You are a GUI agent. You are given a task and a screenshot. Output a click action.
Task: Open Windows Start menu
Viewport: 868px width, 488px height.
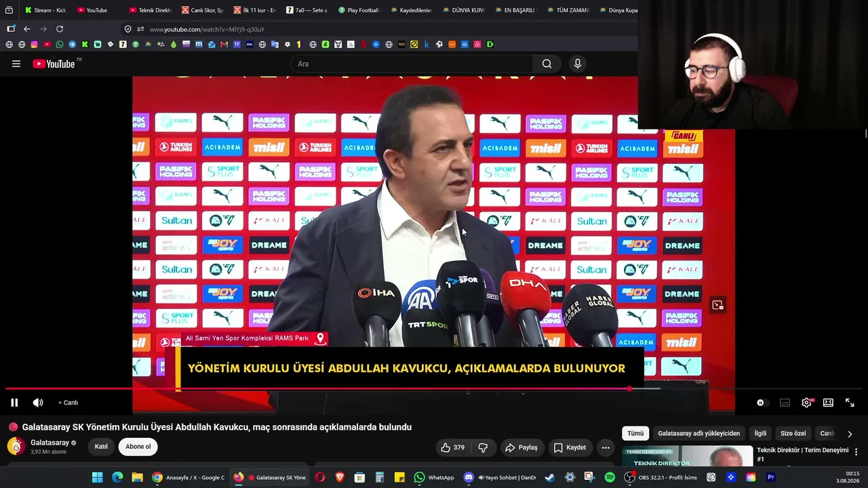click(97, 477)
